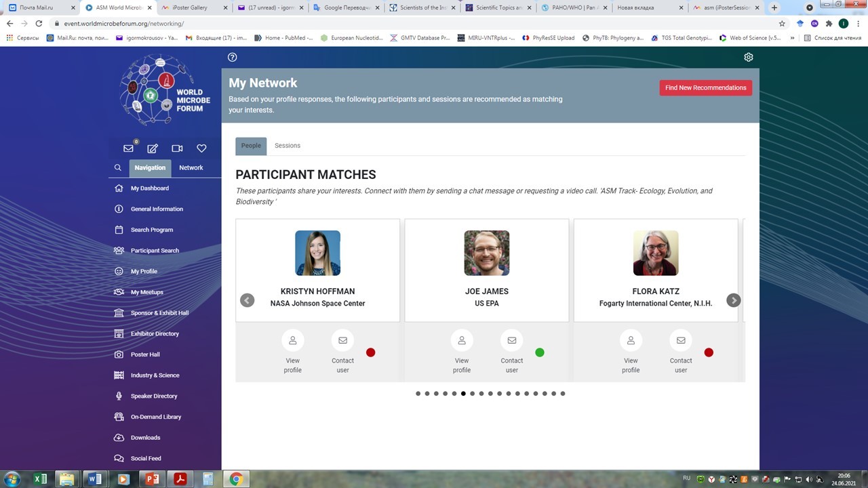868x488 pixels.
Task: Click Kristyn Hoffman's profile photo
Action: coord(317,253)
